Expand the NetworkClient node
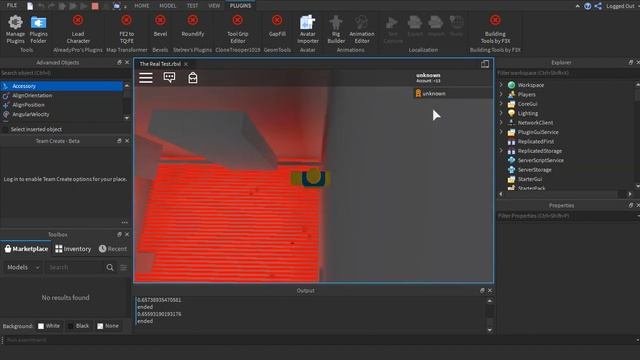 point(501,122)
